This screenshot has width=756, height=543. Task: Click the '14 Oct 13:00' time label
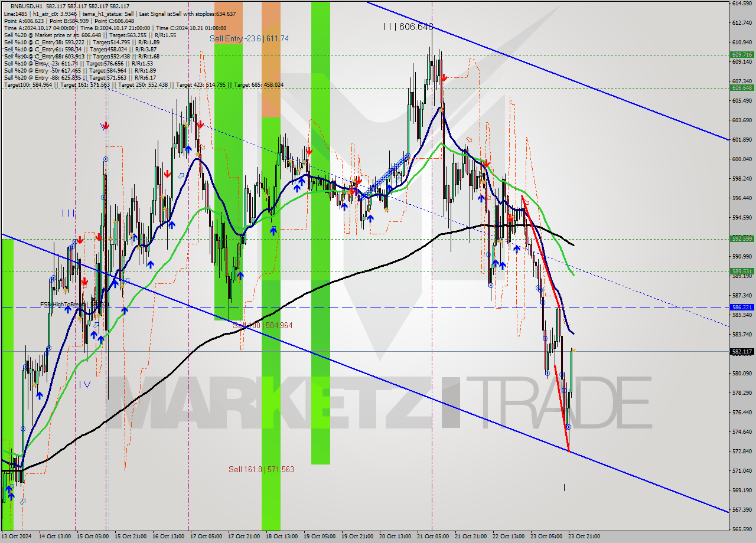54,537
